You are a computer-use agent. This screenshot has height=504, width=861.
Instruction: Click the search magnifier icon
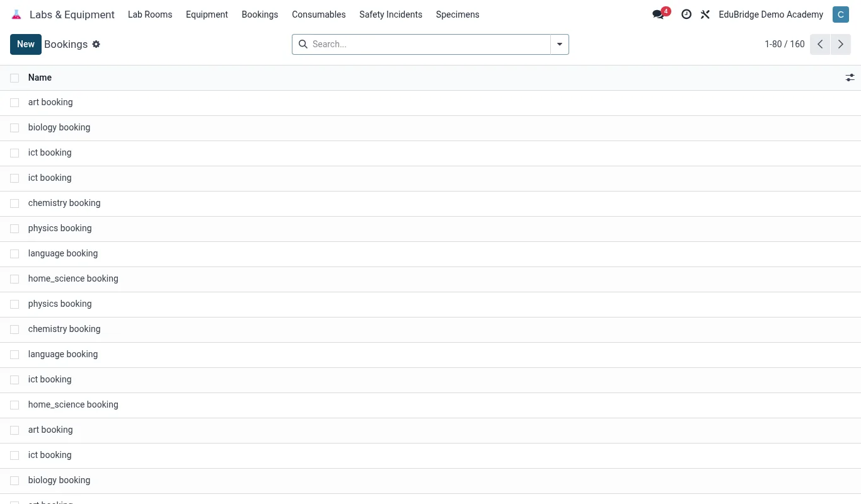pos(303,44)
